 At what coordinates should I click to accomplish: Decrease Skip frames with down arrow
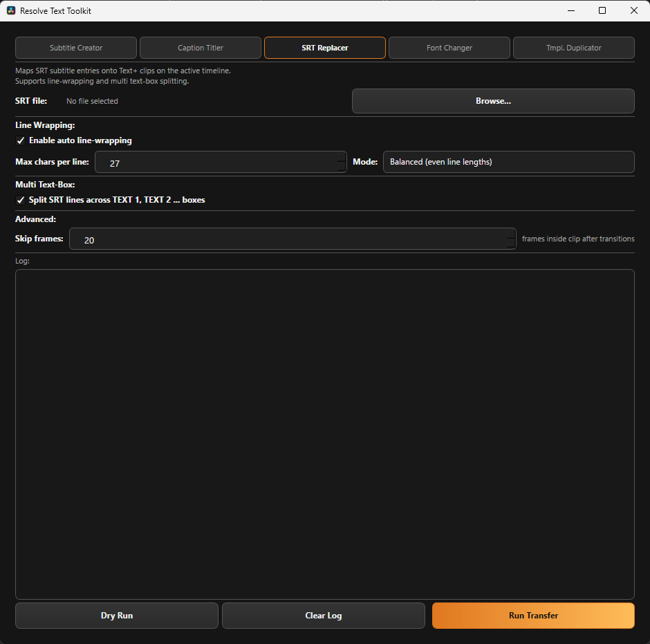511,243
